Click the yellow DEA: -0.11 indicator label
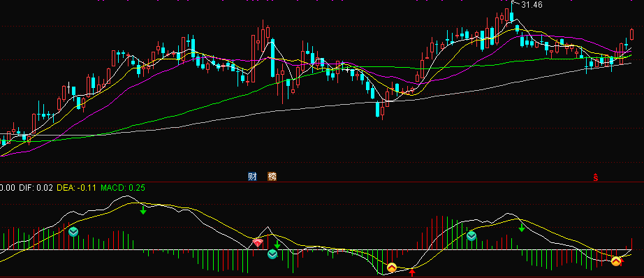This screenshot has width=644, height=278. coord(76,188)
